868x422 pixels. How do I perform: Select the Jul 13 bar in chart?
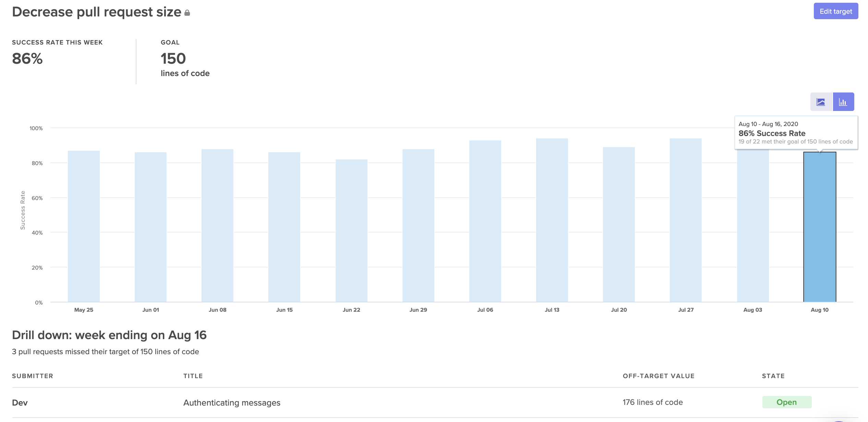(552, 220)
